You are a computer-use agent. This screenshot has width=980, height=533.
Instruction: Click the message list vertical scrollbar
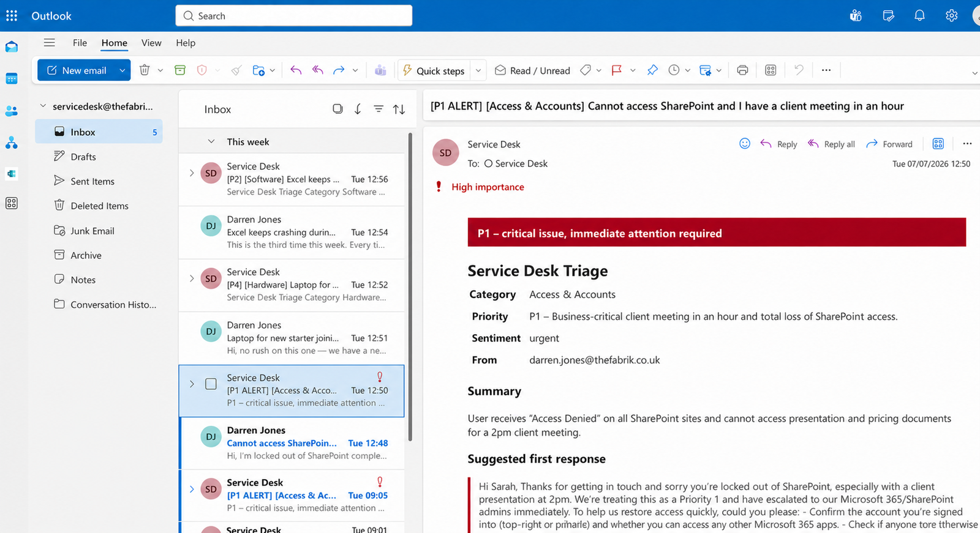(x=410, y=288)
